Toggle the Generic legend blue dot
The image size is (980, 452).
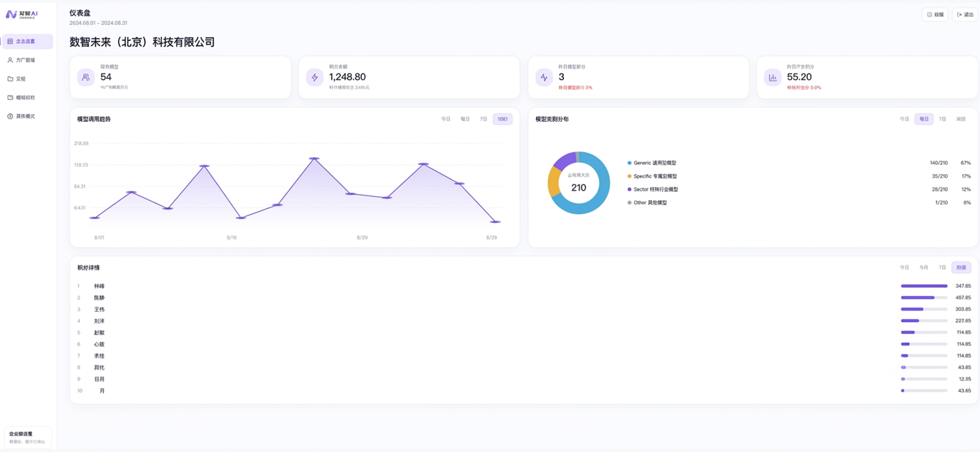coord(629,163)
